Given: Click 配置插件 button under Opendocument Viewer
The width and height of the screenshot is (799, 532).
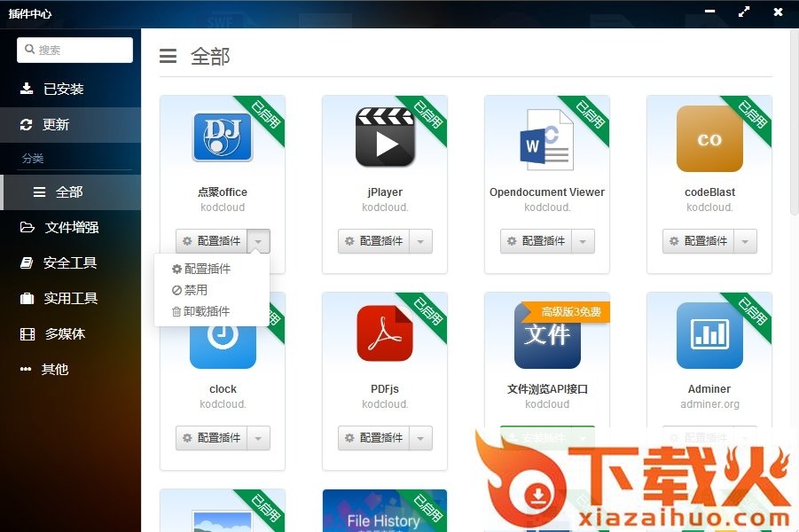Looking at the screenshot, I should (536, 241).
